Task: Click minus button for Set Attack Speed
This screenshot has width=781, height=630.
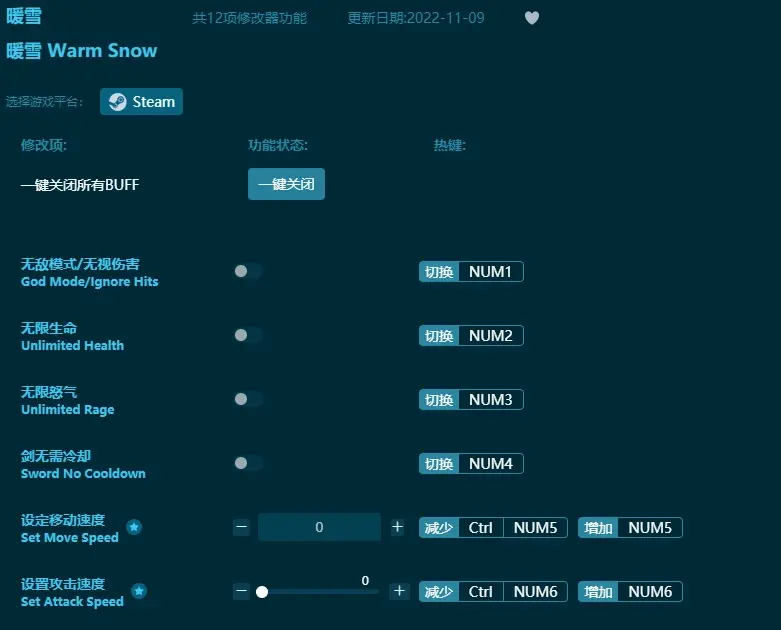Action: (242, 591)
